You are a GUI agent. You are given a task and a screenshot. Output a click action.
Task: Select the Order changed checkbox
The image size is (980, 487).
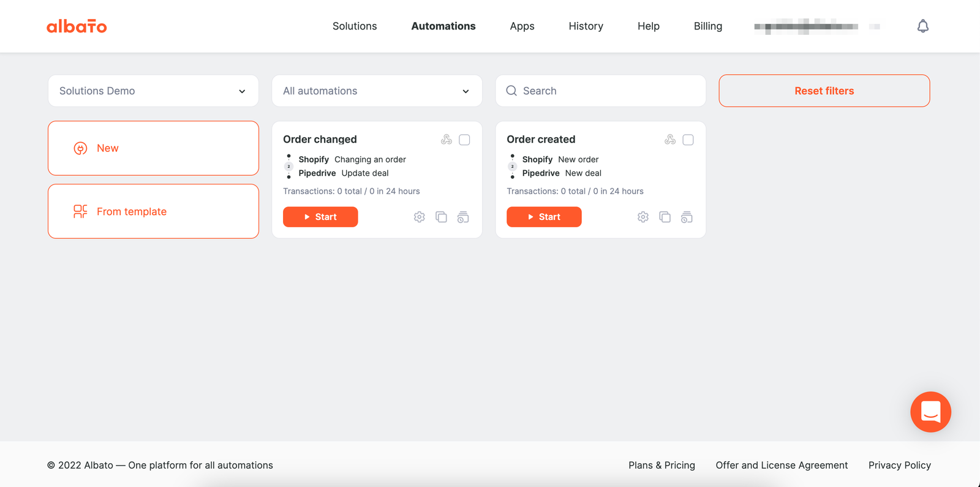pos(464,140)
